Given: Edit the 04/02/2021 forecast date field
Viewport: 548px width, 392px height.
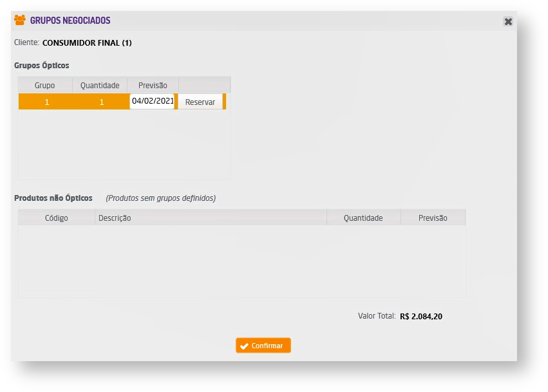Looking at the screenshot, I should 153,101.
